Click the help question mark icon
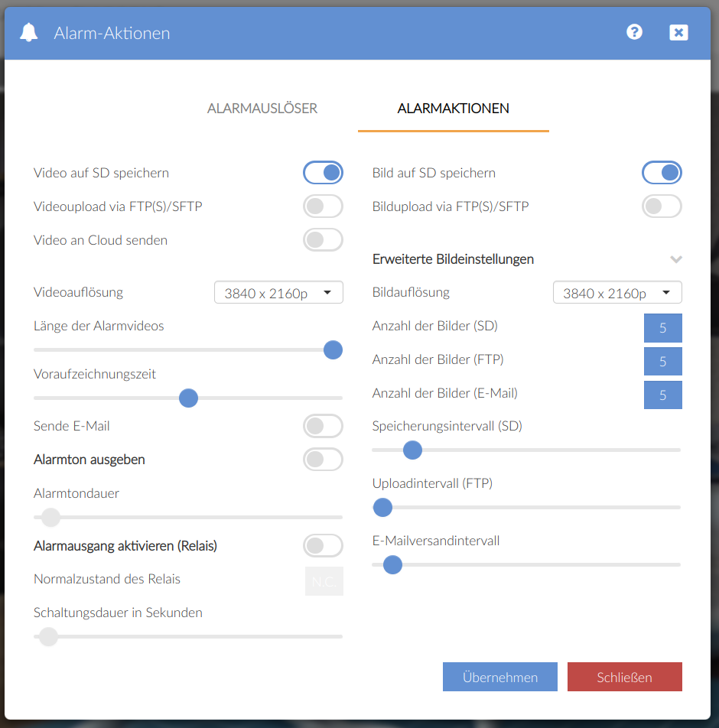Viewport: 719px width, 728px height. 634,32
